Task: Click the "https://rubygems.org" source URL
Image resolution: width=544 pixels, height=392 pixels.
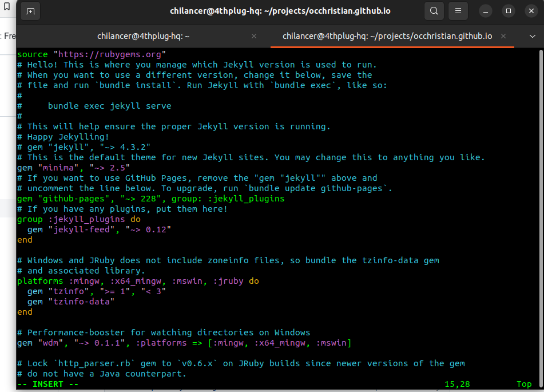Action: point(110,54)
